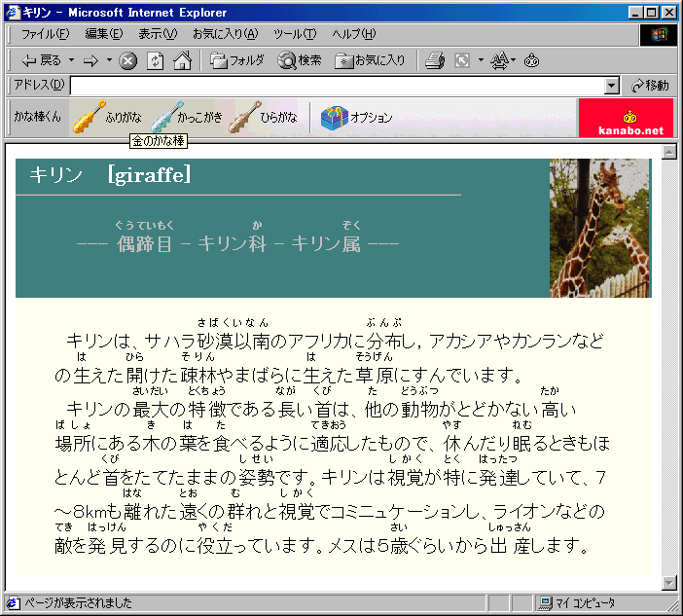The image size is (683, 616).
Task: Maximize the Internet Explorer window
Action: (x=651, y=13)
